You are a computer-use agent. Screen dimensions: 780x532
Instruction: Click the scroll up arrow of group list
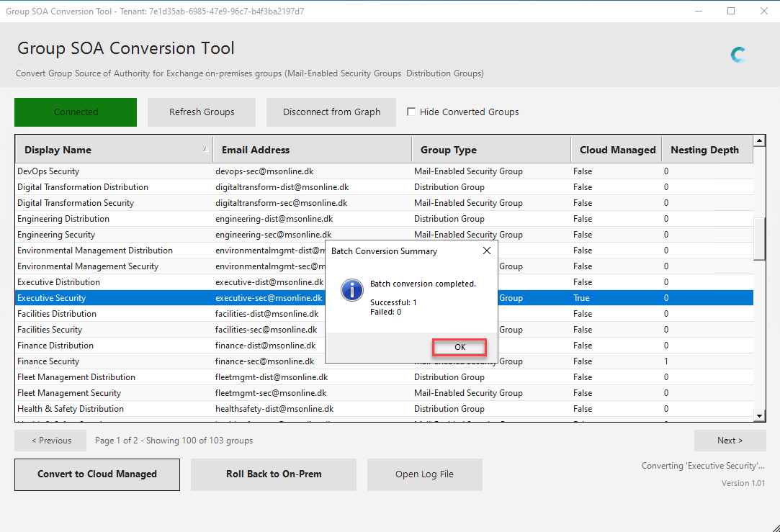coord(759,140)
